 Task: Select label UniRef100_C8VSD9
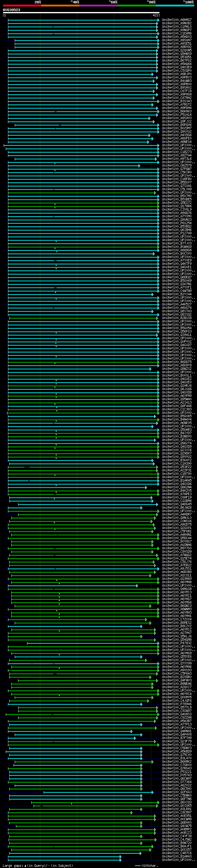click(x=177, y=552)
